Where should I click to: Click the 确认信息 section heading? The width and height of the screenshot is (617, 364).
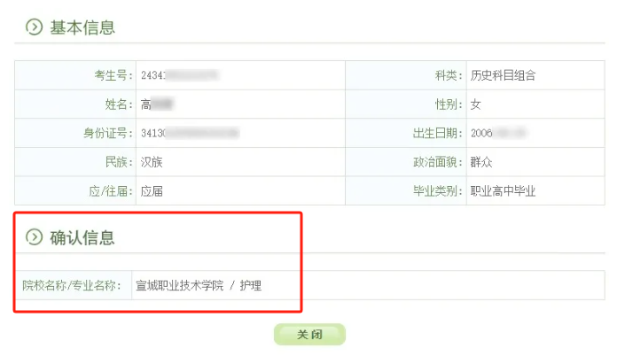pyautogui.click(x=82, y=237)
